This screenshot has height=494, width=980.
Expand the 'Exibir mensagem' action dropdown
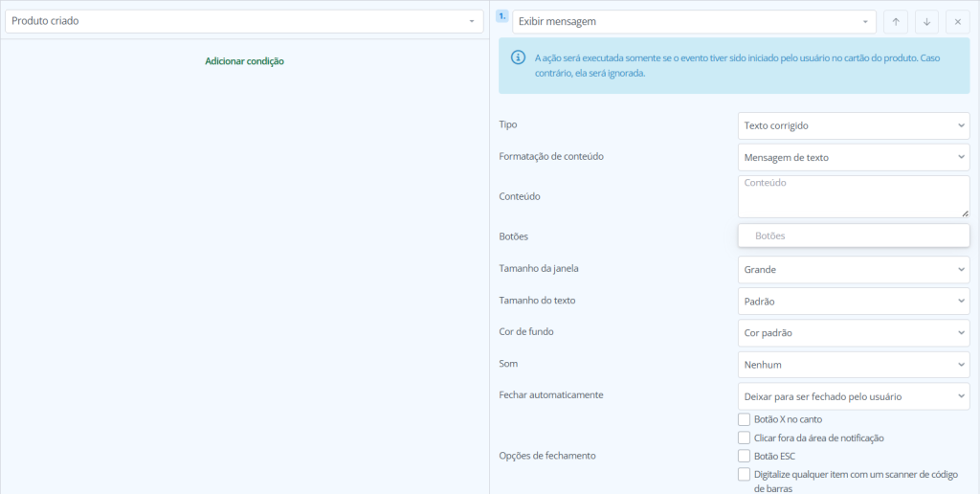[694, 22]
